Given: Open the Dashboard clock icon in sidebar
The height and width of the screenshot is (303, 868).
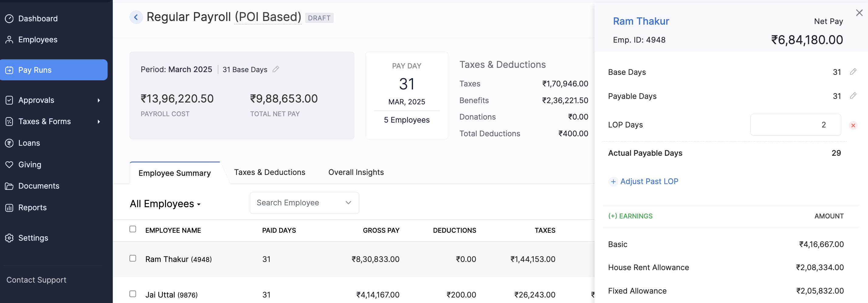Looking at the screenshot, I should [x=9, y=19].
